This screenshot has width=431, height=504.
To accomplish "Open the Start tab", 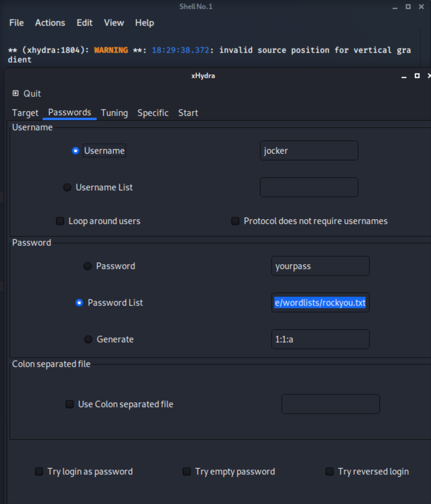I will click(x=188, y=113).
